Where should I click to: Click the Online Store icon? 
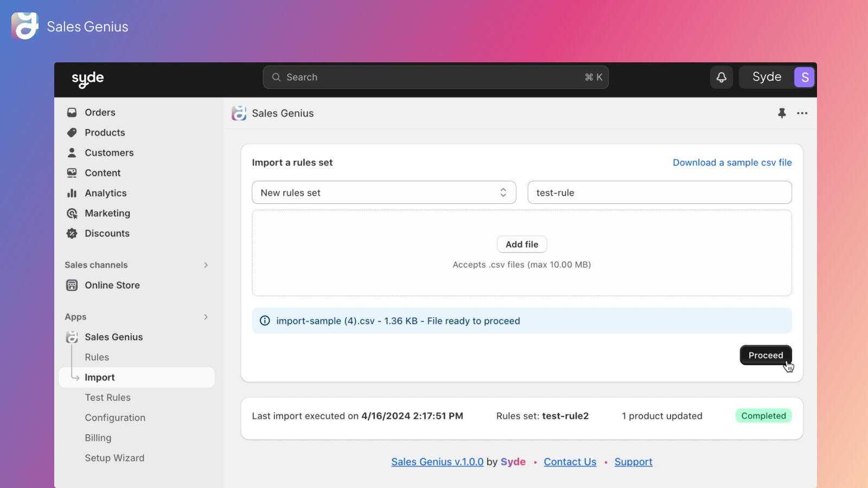click(72, 285)
